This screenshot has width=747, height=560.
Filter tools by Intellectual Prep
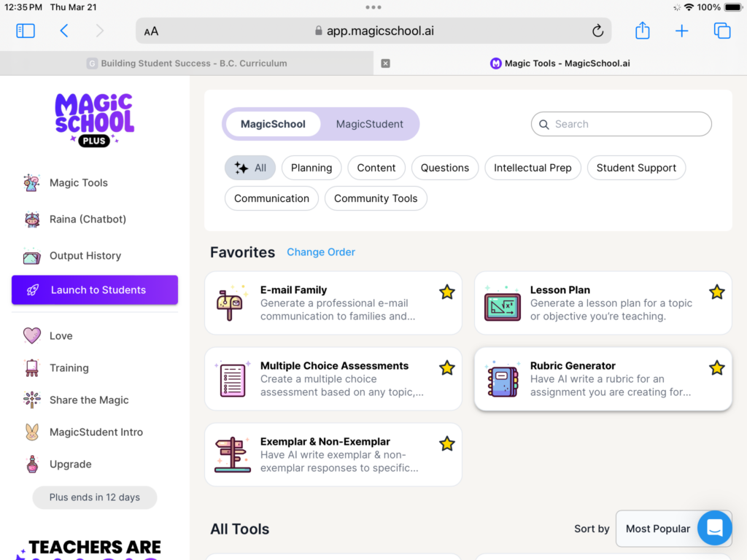pyautogui.click(x=533, y=168)
